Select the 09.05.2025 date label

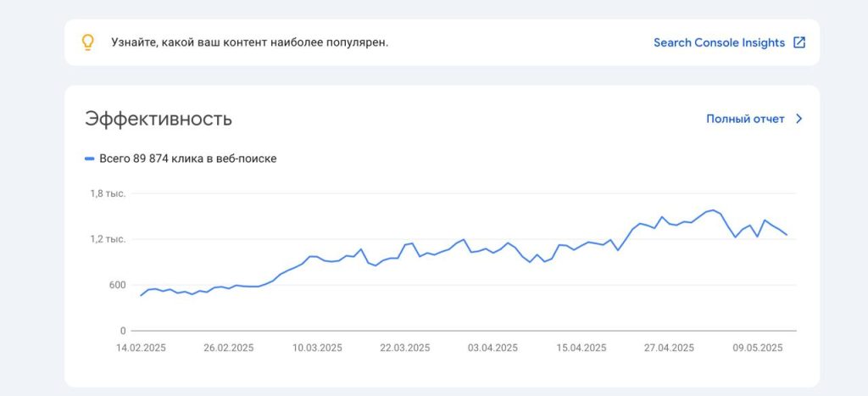tap(758, 348)
